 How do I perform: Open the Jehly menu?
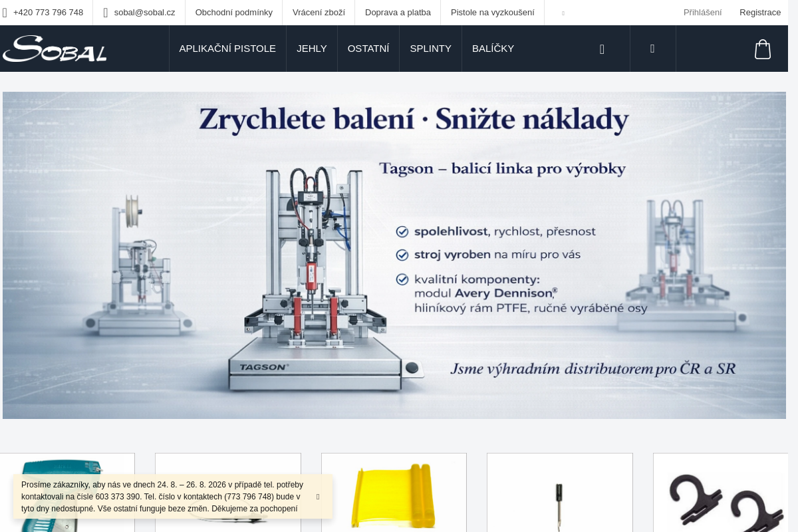point(312,49)
